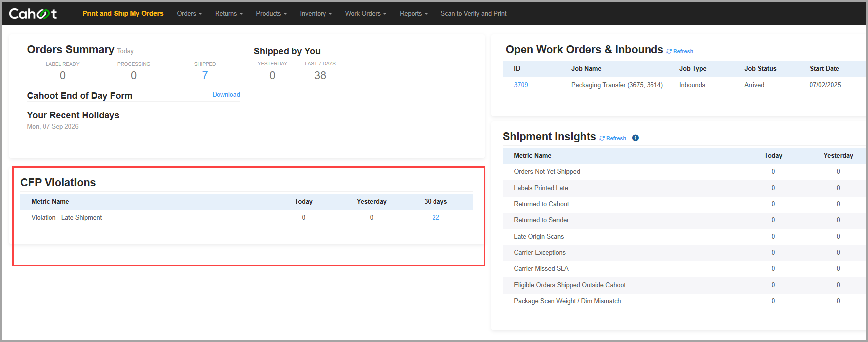Click the Violation - Late Shipment row
Screen dimensions: 868x342
point(247,217)
